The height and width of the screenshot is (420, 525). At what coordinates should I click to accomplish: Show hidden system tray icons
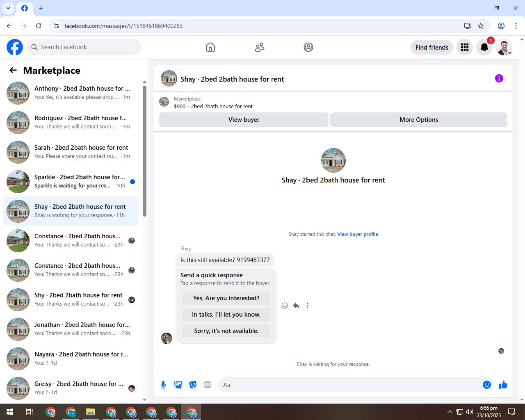[450, 412]
